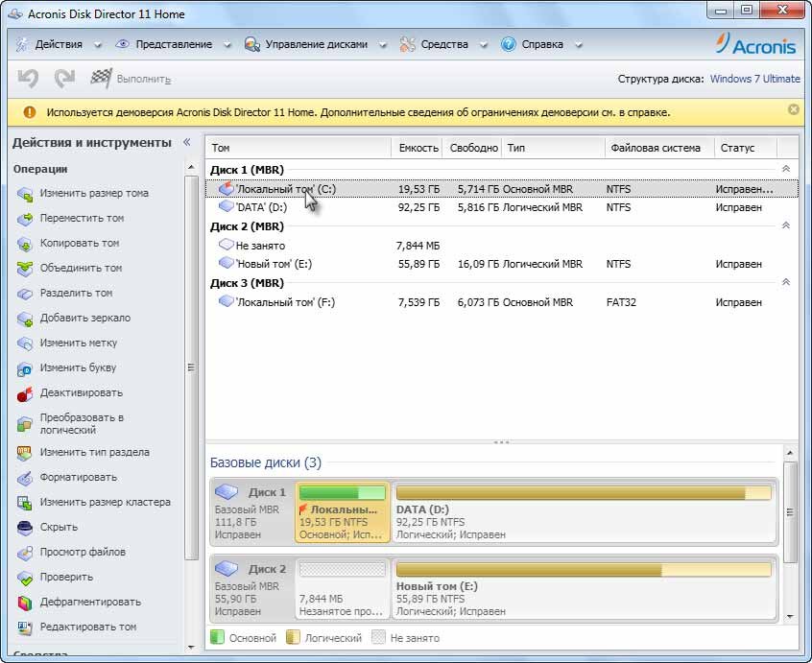Click the Redo arrow in toolbar
Viewport: 812px width, 663px height.
64,79
